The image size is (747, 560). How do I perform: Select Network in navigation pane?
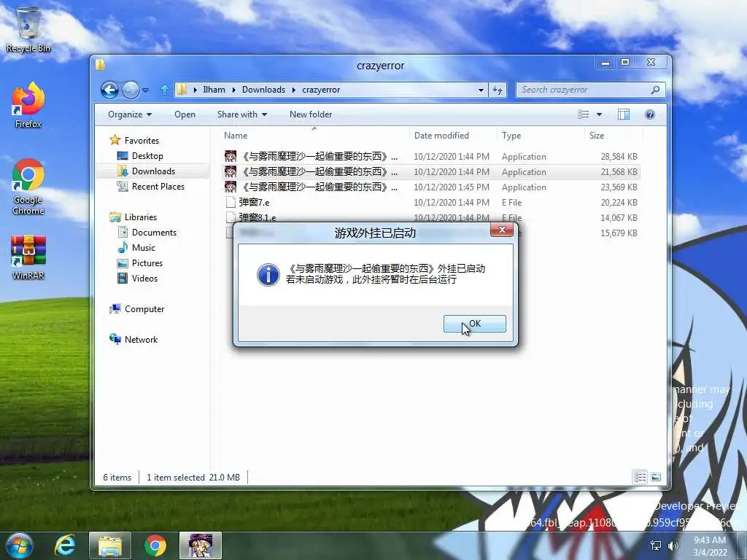coord(141,340)
